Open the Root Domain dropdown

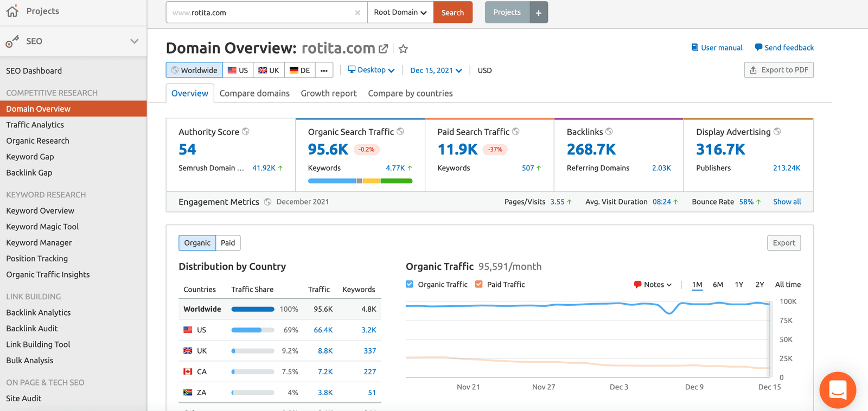tap(400, 12)
